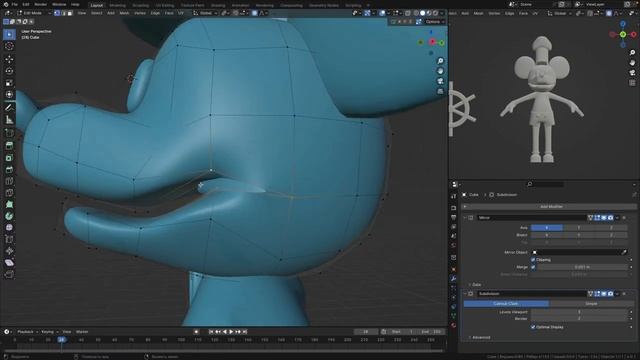The image size is (640, 360).
Task: Select the Poly Build tool
Action: click(x=9, y=204)
